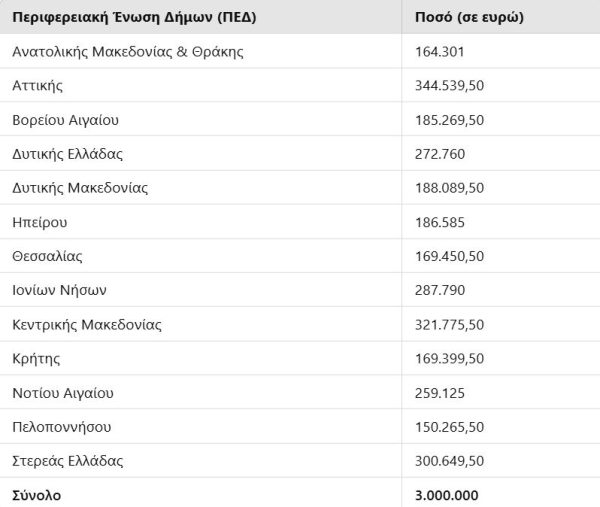600x507 pixels.
Task: Select the Δυτικής Μακεδονίας region cell
Action: coord(80,188)
